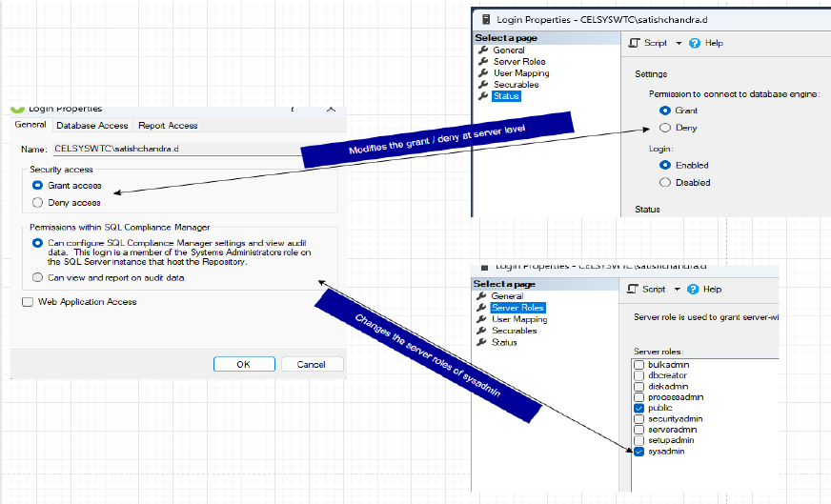Click Script icon in Server Roles window toolbar
This screenshot has height=504, width=831.
point(632,289)
